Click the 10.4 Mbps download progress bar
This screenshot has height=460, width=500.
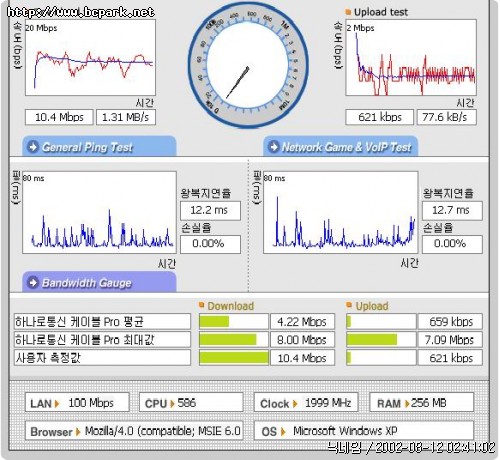(234, 357)
